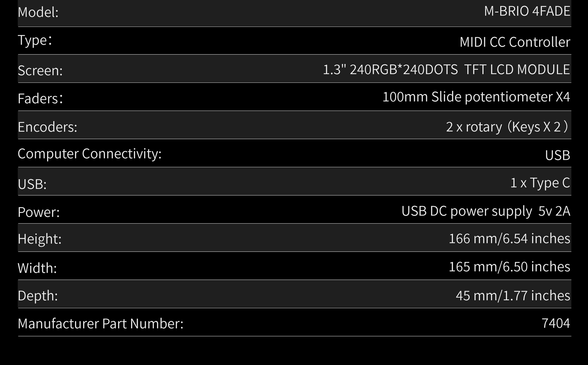This screenshot has width=588, height=365.
Task: Select the MIDI CC Controller text
Action: tap(515, 42)
